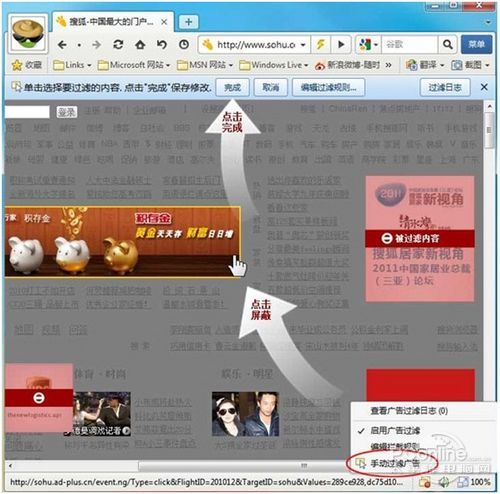Select the 积存金 piggy bank banner ad
Image resolution: width=500 pixels, height=494 pixels.
point(122,242)
